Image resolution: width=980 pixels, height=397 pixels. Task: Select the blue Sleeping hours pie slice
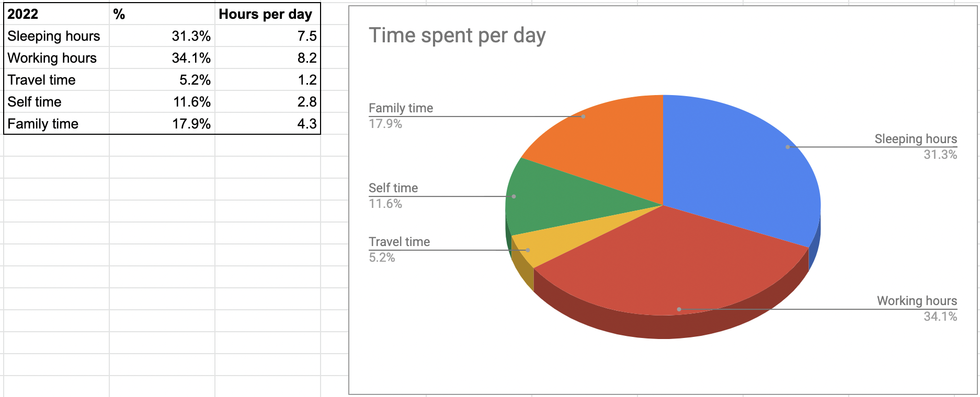(743, 162)
